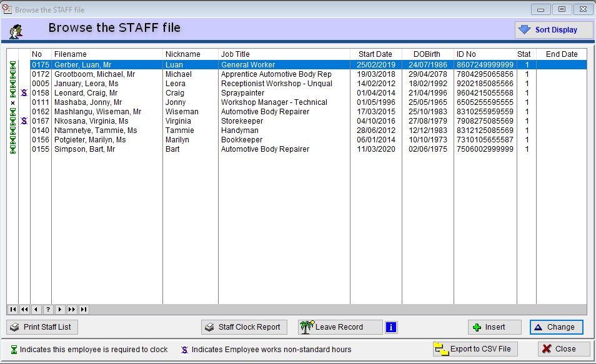Page backward using the double left arrow
This screenshot has width=596, height=364.
[24, 309]
